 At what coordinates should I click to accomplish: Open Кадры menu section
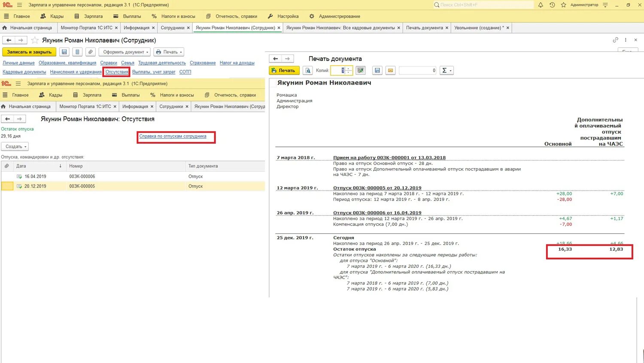coord(52,16)
